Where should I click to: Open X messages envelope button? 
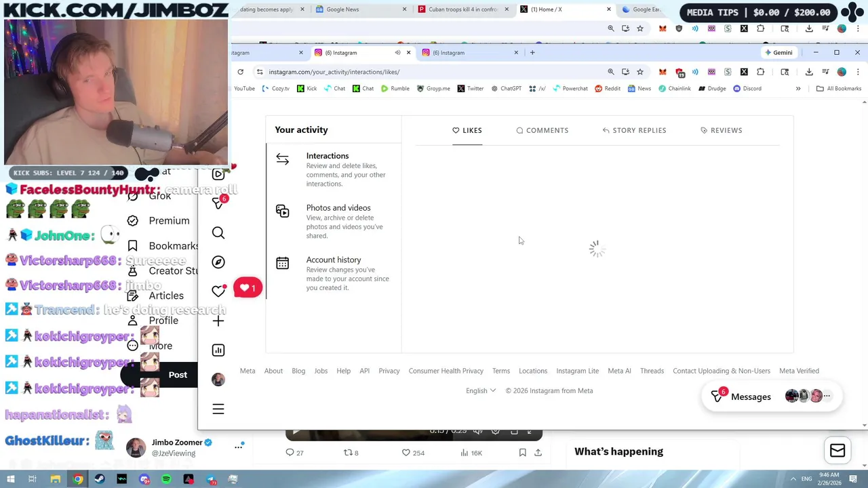pyautogui.click(x=837, y=450)
